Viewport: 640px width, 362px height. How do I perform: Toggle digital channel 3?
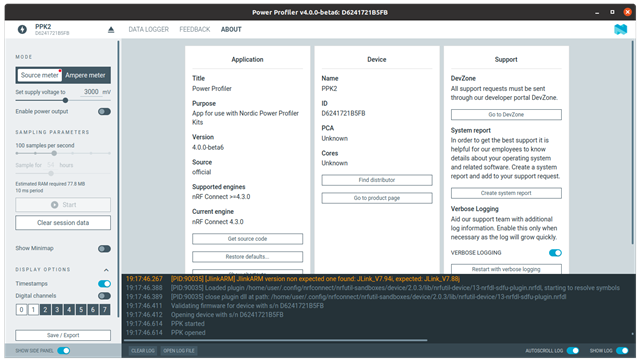(57, 310)
